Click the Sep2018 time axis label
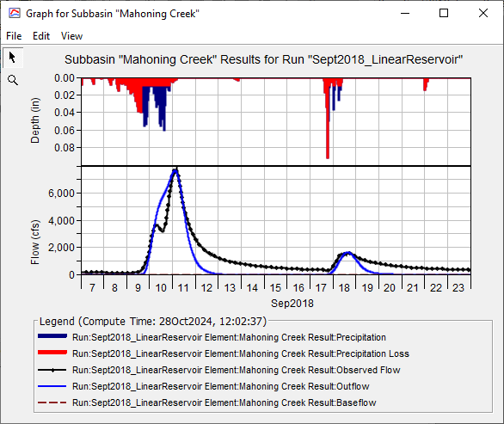The width and height of the screenshot is (504, 424). click(x=292, y=304)
